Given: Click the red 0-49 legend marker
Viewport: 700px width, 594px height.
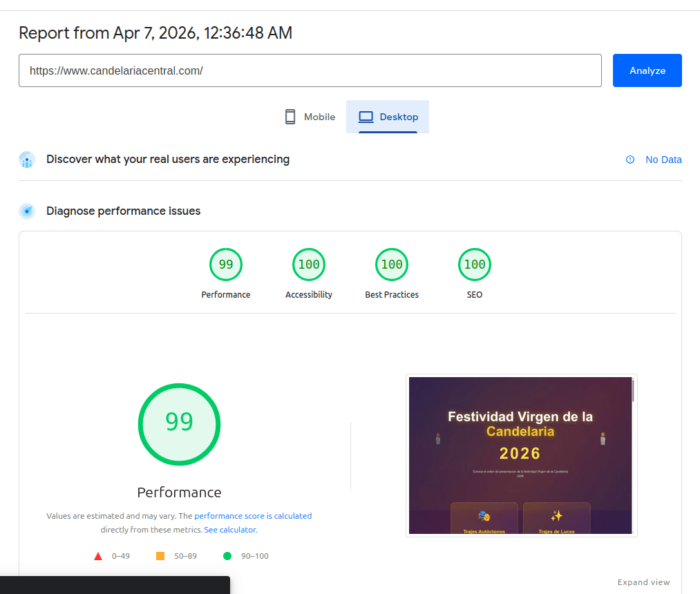Looking at the screenshot, I should click(98, 555).
